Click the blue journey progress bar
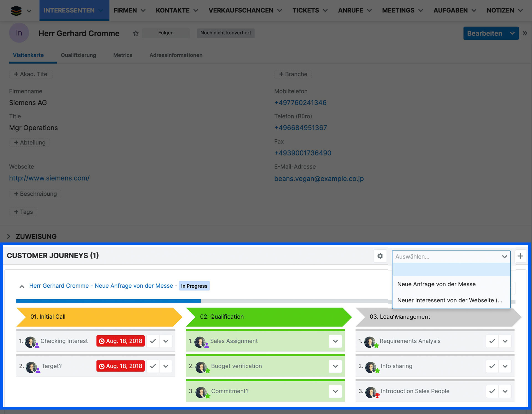The height and width of the screenshot is (414, 532). coord(108,301)
